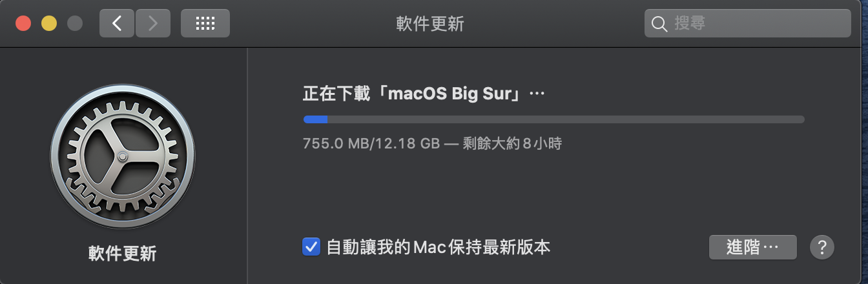
Task: Show all preferences via the grid icon
Action: coord(205,24)
